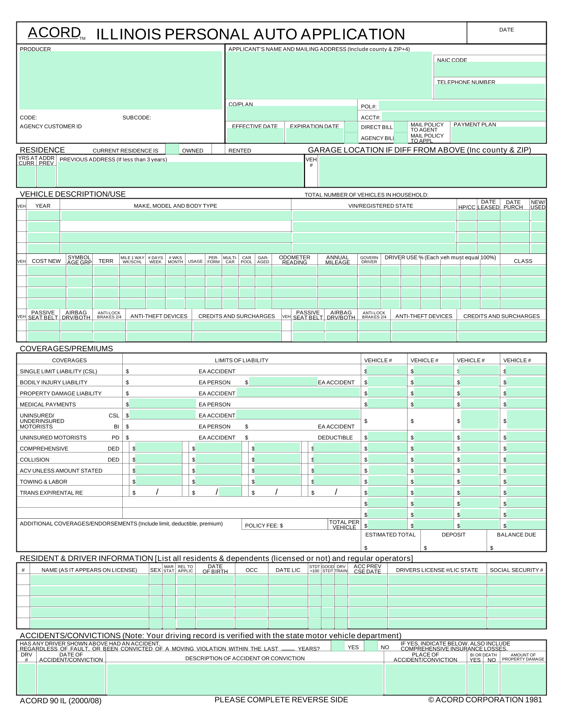Check NO for accident or conviction question
This screenshot has width=563, height=728.
[x=371, y=646]
